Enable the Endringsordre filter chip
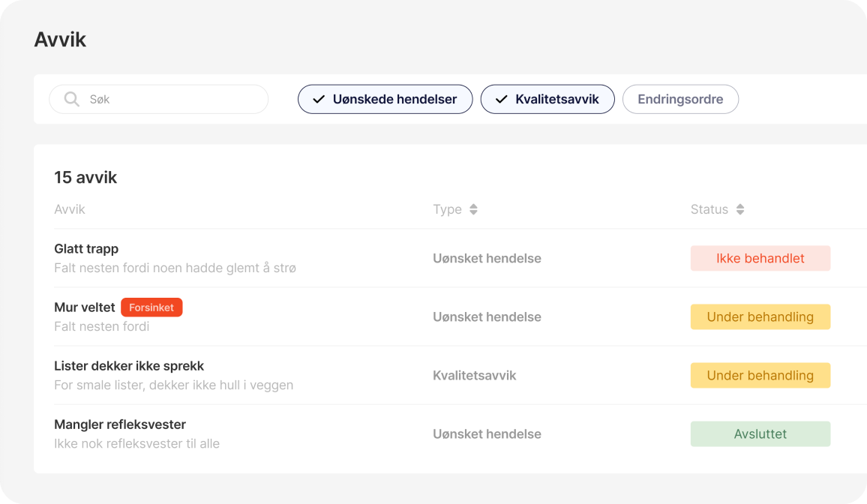Image resolution: width=867 pixels, height=504 pixels. pos(680,99)
